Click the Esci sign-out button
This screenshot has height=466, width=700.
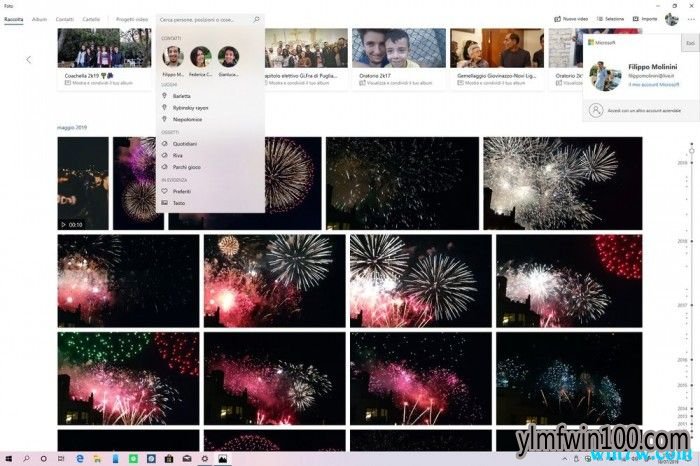(690, 43)
